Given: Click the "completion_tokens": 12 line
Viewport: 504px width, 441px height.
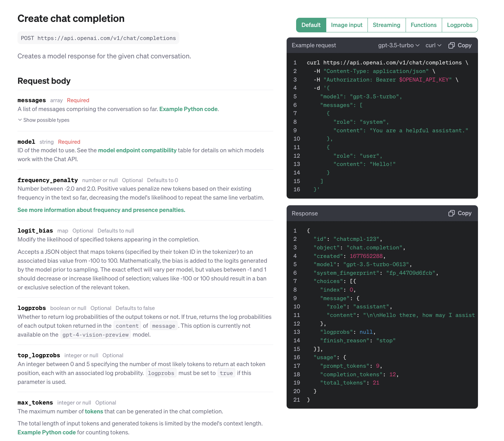Looking at the screenshot, I should click(359, 374).
